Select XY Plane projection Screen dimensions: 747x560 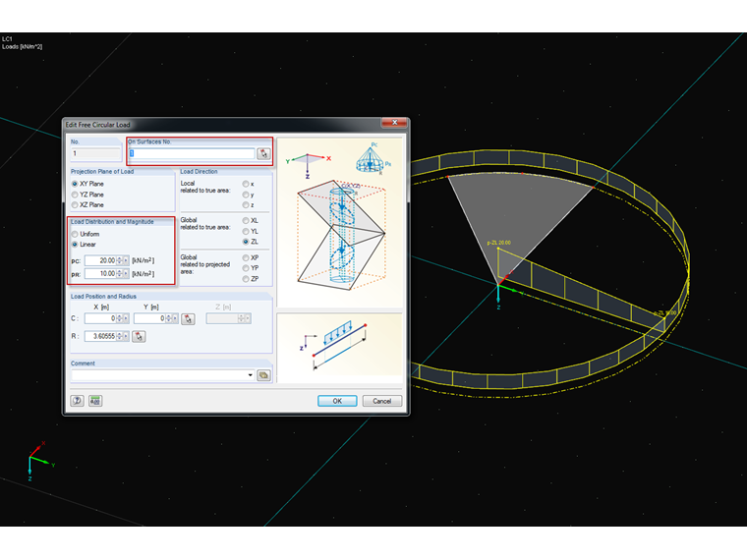pyautogui.click(x=75, y=184)
